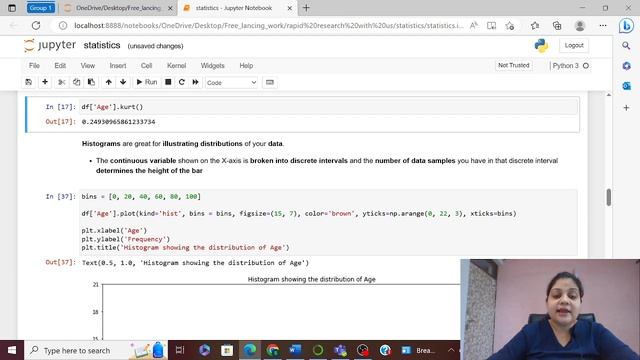Click the Group 1 tab group label
This screenshot has width=640, height=360.
point(40,8)
